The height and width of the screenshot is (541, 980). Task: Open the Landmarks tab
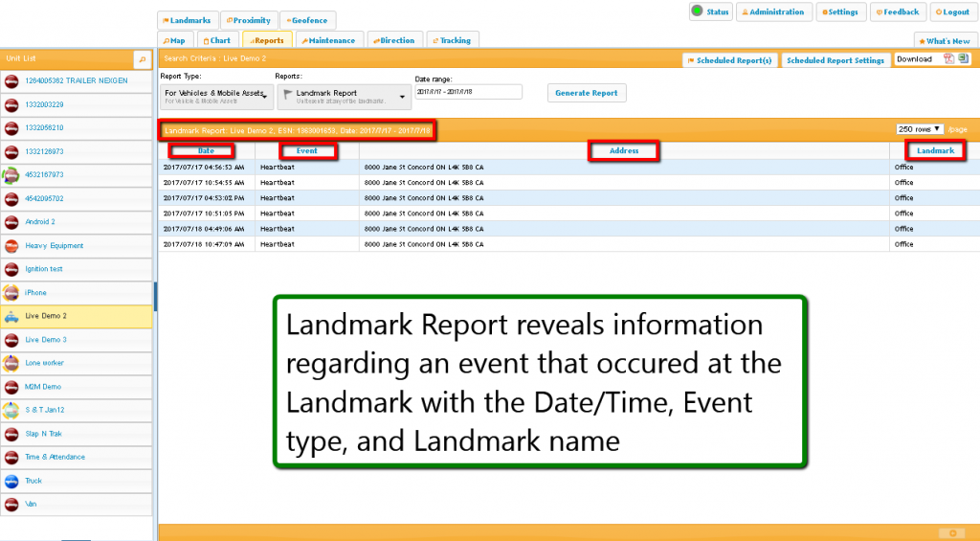pyautogui.click(x=188, y=20)
